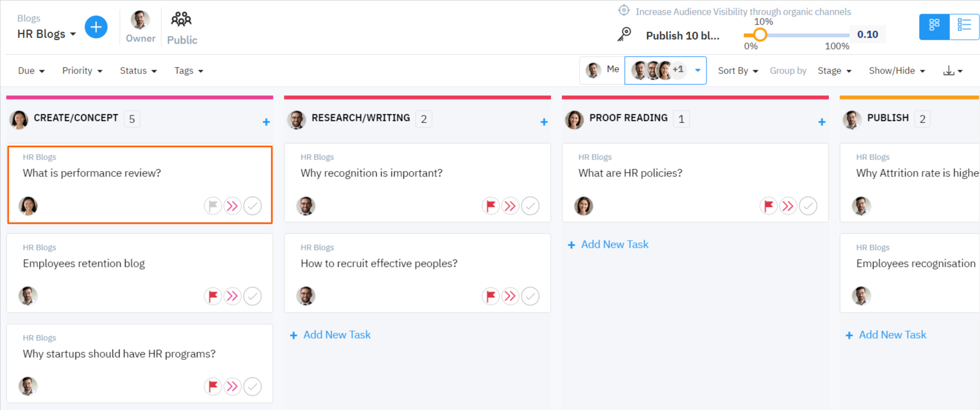The width and height of the screenshot is (980, 410).
Task: Expand the Sort By dropdown
Action: tap(738, 71)
